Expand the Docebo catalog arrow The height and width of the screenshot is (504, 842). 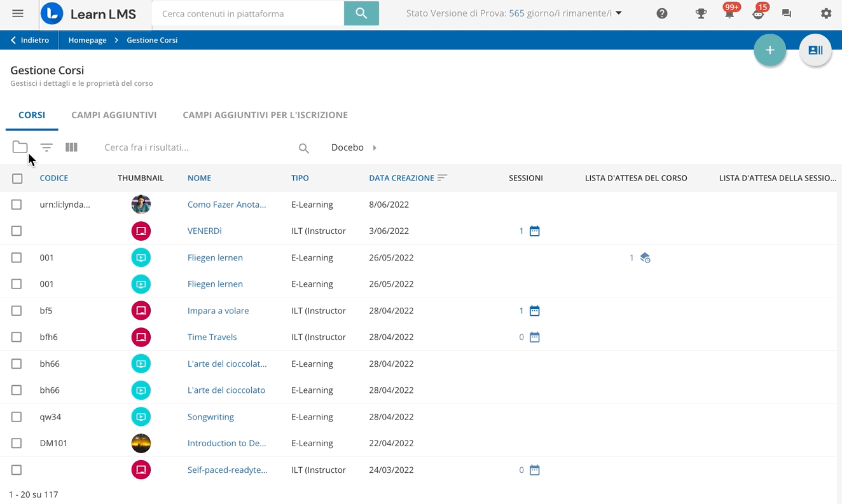click(375, 147)
